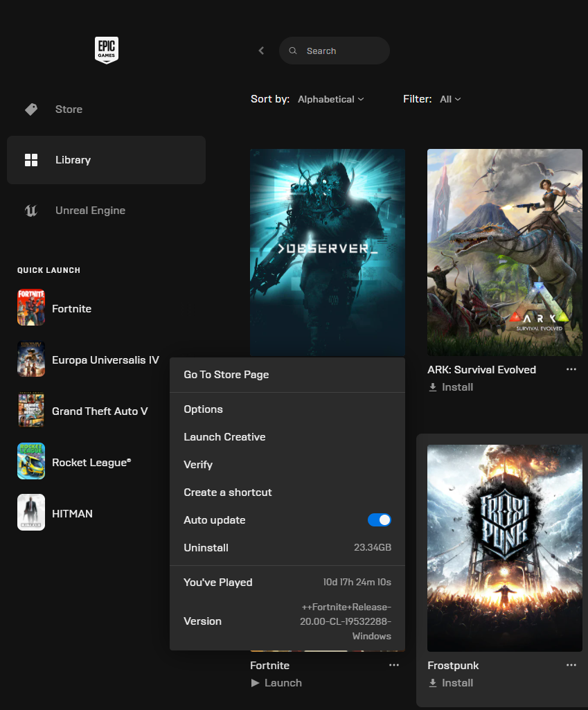Click the Library grid icon
This screenshot has width=588, height=710.
pyautogui.click(x=31, y=160)
